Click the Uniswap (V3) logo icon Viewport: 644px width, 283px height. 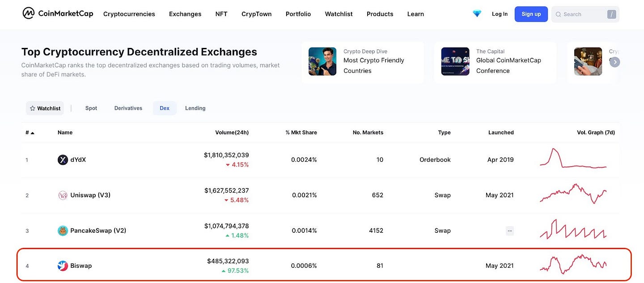tap(63, 195)
